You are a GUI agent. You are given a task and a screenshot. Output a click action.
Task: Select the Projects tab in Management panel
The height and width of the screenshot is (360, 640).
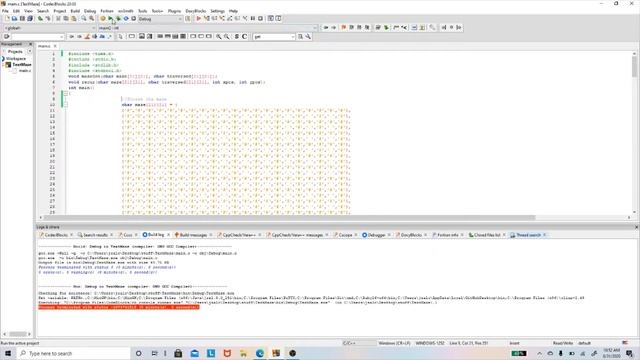tap(15, 51)
